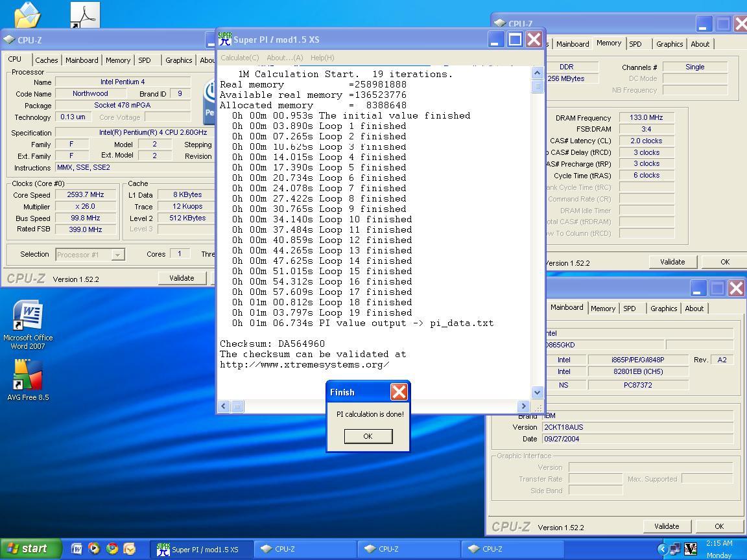This screenshot has width=747, height=560.
Task: Maximize the Super PI window
Action: [x=515, y=40]
